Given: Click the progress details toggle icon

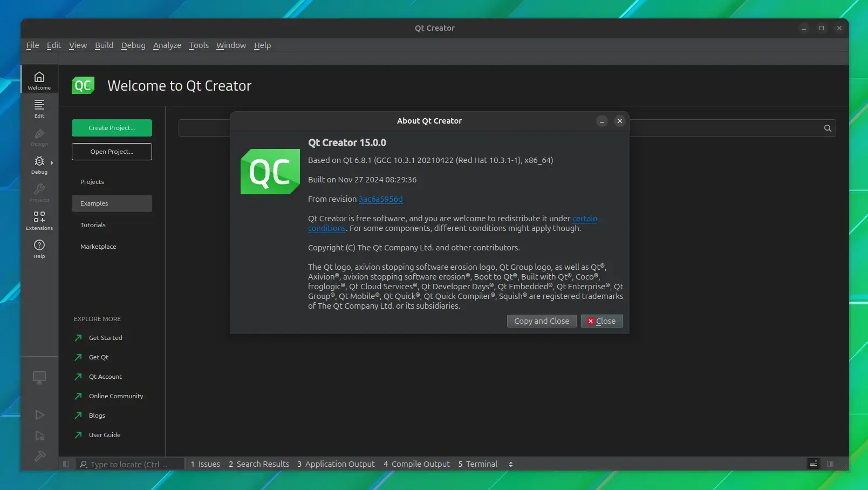Looking at the screenshot, I should click(x=814, y=464).
